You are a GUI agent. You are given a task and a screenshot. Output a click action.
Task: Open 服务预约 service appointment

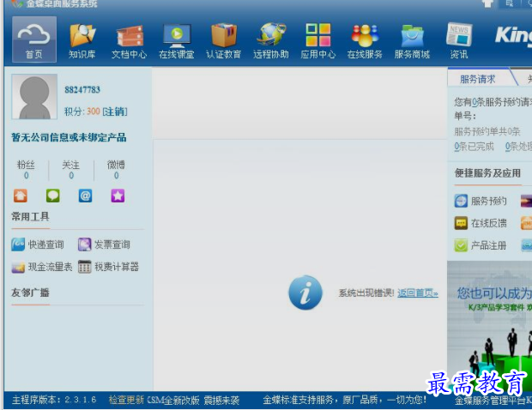481,201
